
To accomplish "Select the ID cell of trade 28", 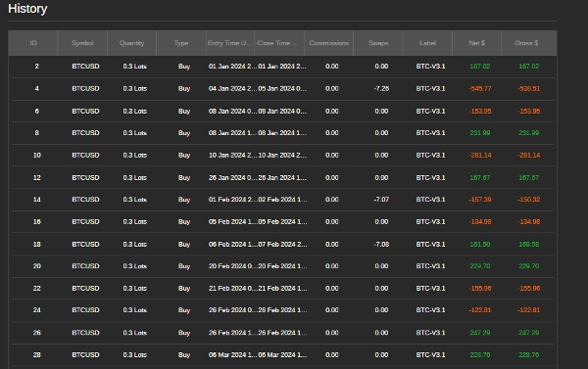I will (37, 354).
